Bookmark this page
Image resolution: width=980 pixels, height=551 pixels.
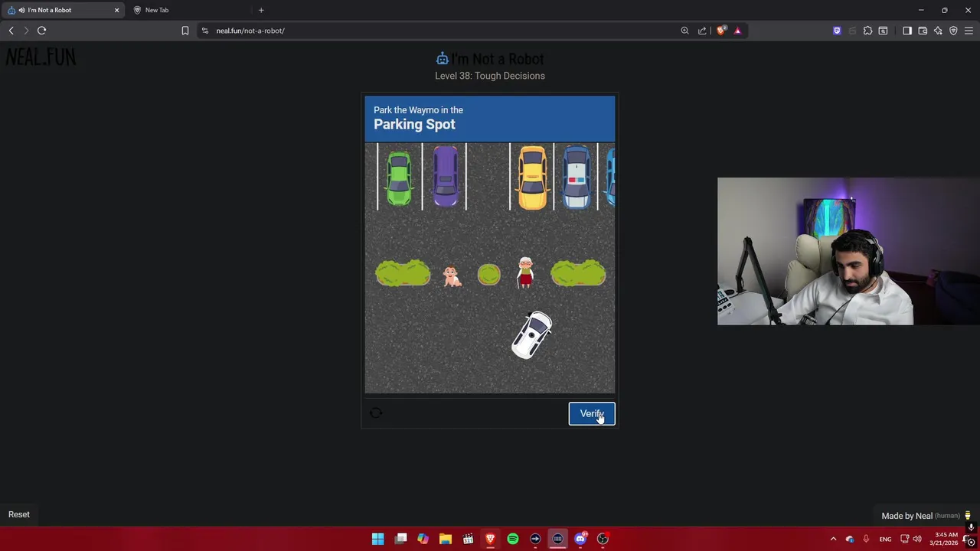click(x=185, y=31)
